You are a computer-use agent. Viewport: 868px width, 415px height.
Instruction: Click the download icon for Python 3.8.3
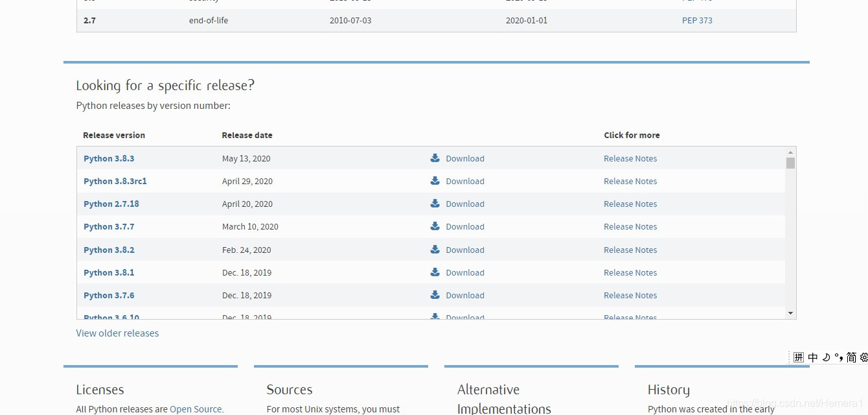(x=435, y=158)
